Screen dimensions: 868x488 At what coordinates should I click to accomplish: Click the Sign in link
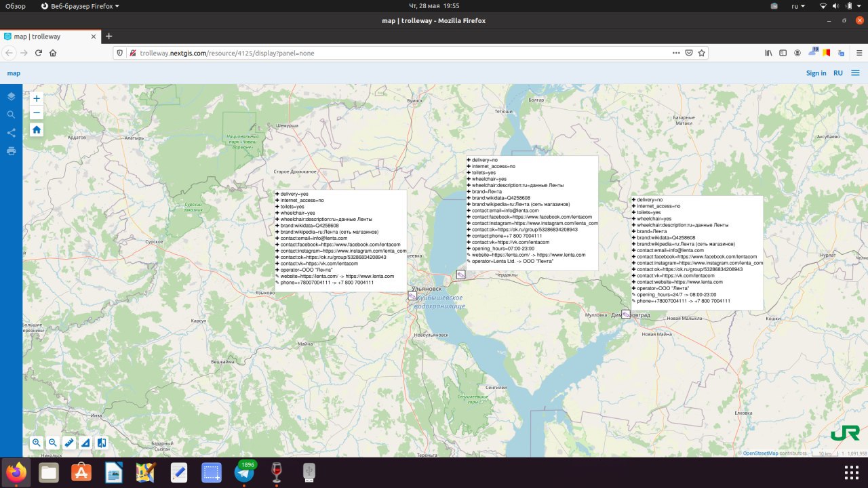(x=816, y=73)
